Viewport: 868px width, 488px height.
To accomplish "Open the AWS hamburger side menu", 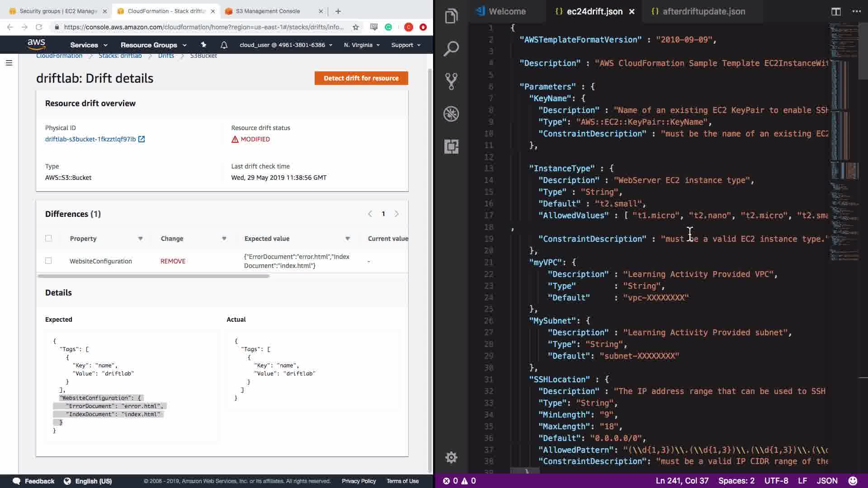I will tap(9, 63).
